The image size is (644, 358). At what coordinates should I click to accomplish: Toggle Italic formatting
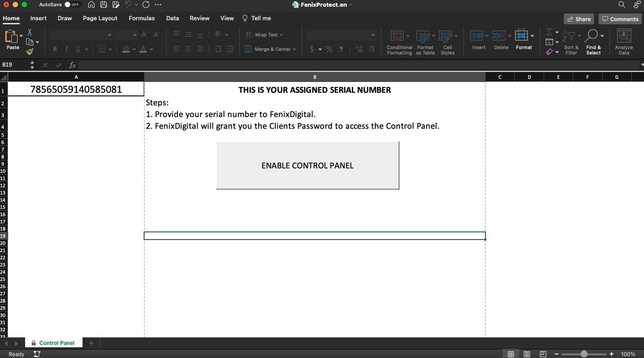(67, 49)
